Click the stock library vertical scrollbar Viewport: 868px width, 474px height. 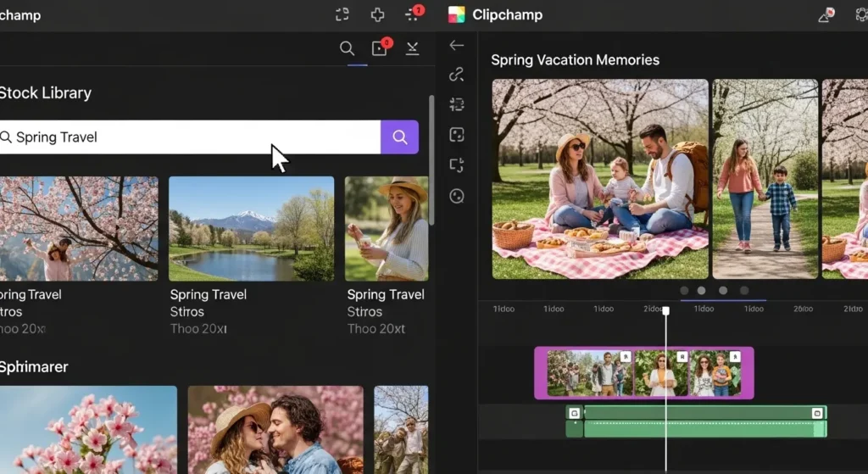point(431,160)
